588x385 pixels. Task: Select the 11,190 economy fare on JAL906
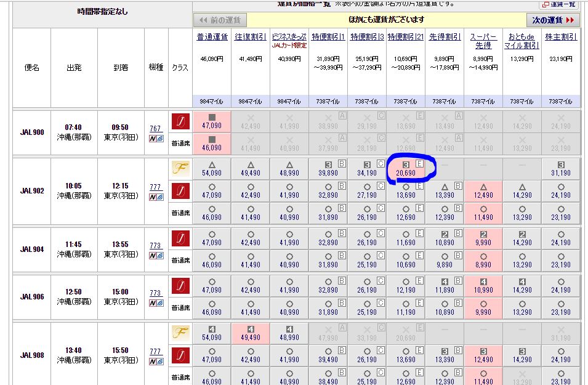pos(406,308)
